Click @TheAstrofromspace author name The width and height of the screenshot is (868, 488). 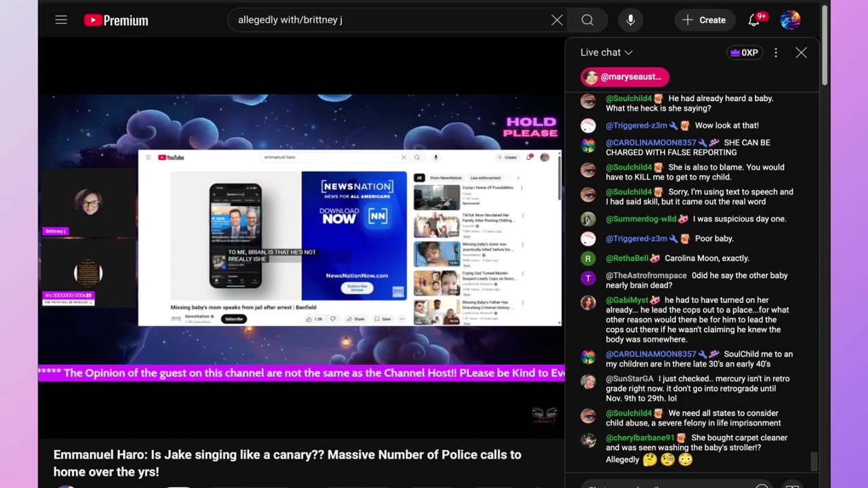point(646,276)
